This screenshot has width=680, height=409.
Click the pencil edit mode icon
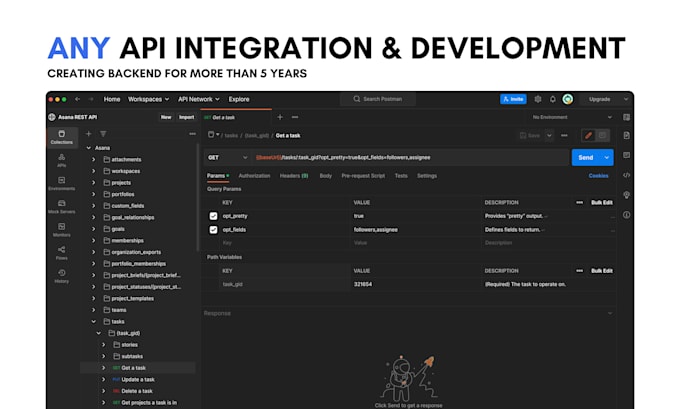tap(588, 136)
